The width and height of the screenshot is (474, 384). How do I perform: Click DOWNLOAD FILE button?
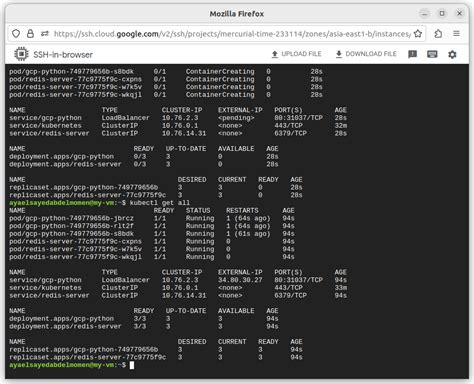(366, 54)
